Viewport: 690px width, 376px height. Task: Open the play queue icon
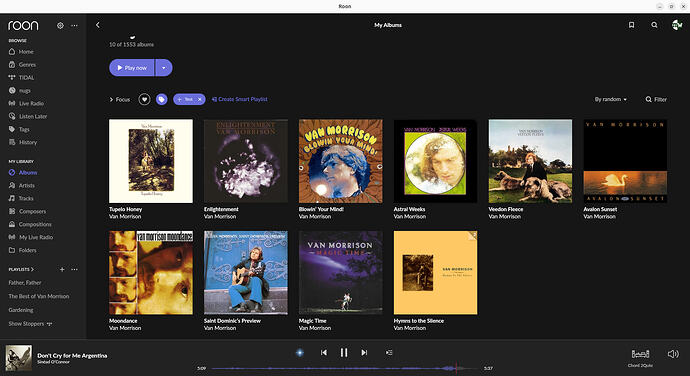(x=389, y=352)
